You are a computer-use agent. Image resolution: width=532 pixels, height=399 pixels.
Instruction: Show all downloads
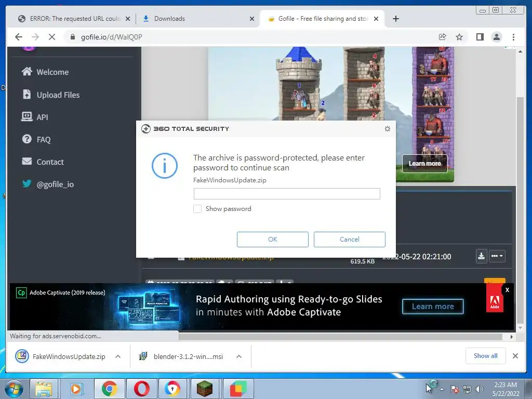tap(486, 355)
